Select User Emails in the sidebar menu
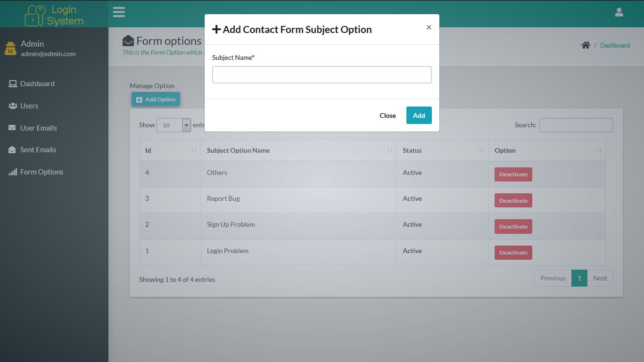The width and height of the screenshot is (644, 362). (x=12, y=128)
